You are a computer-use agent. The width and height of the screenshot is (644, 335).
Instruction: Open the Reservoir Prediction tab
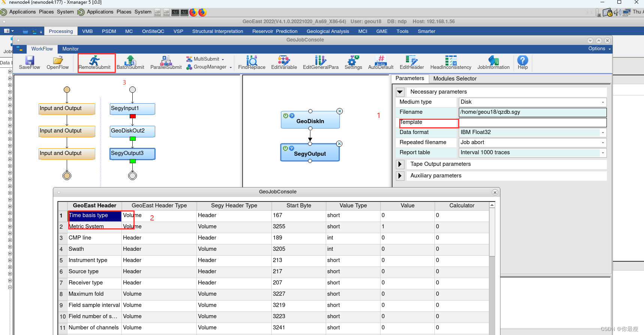click(x=275, y=31)
